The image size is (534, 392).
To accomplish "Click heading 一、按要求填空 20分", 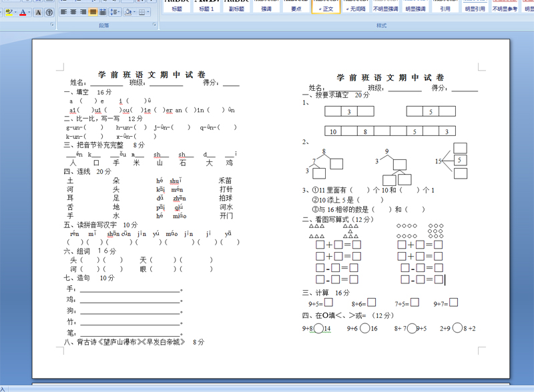I will (336, 95).
